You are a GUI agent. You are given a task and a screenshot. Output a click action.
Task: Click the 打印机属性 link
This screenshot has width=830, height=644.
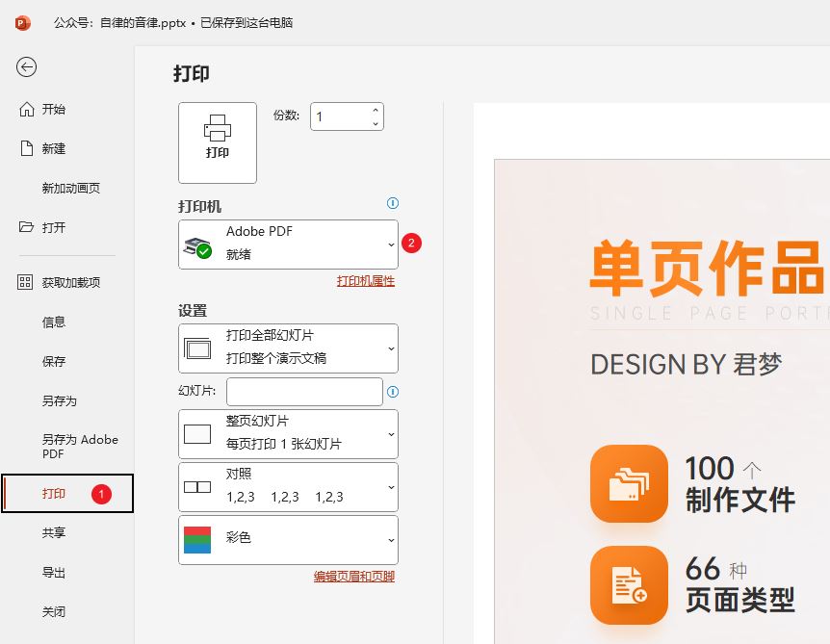click(365, 281)
